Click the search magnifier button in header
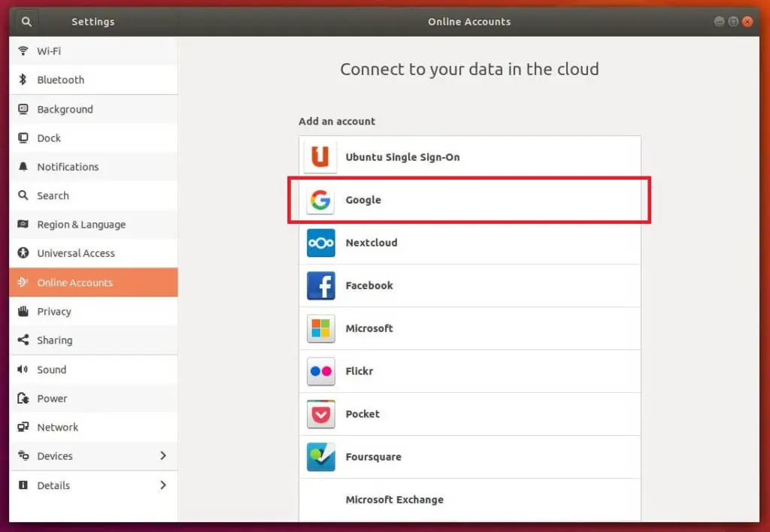Image resolution: width=770 pixels, height=532 pixels. (x=26, y=22)
